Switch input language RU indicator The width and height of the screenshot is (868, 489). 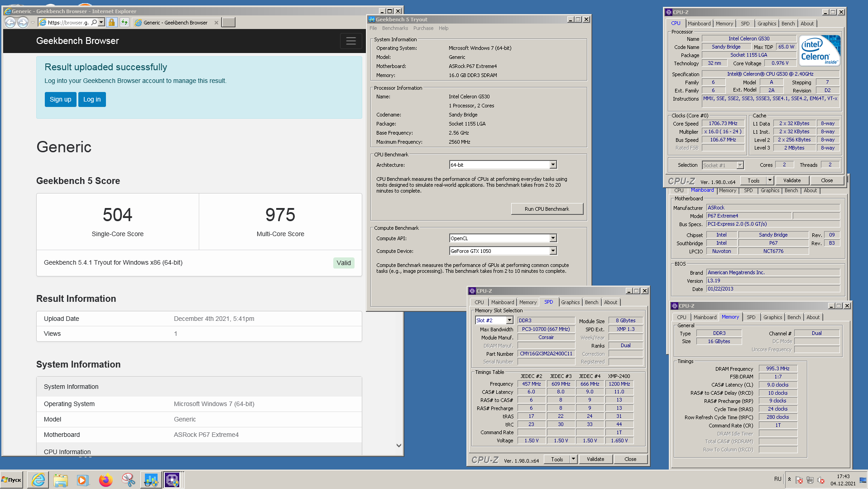point(777,479)
